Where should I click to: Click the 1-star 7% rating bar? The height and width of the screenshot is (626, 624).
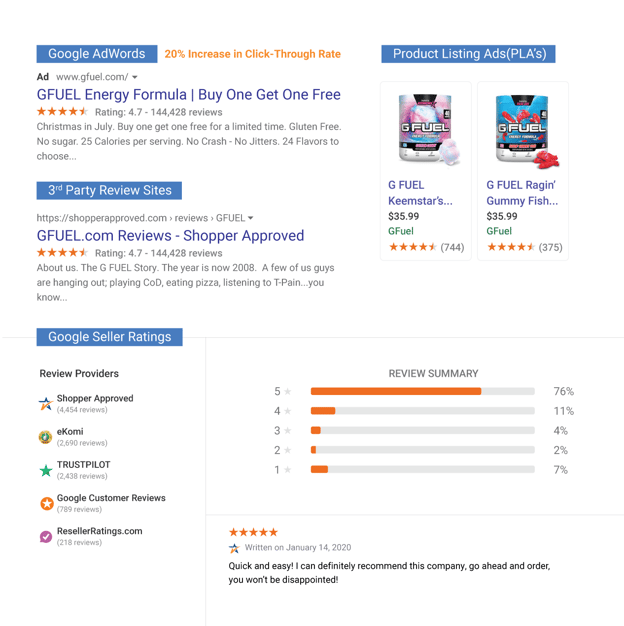pyautogui.click(x=422, y=470)
